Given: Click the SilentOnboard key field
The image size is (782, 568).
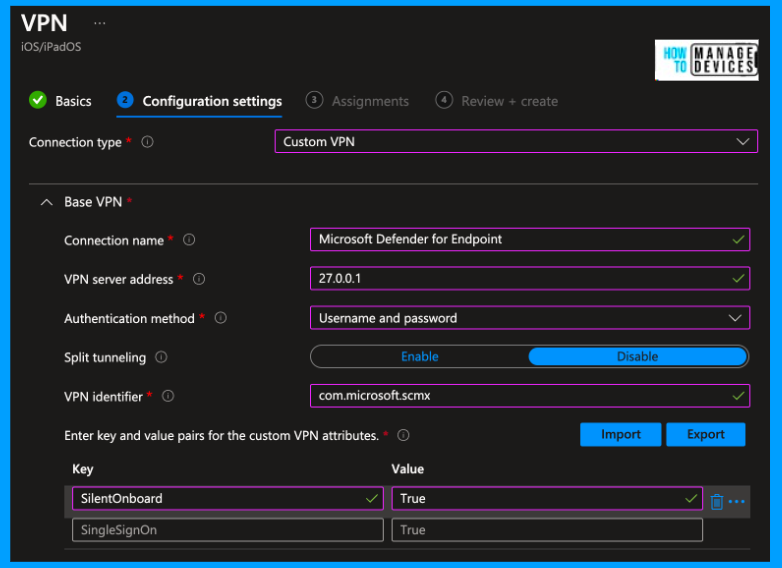Looking at the screenshot, I should click(228, 499).
